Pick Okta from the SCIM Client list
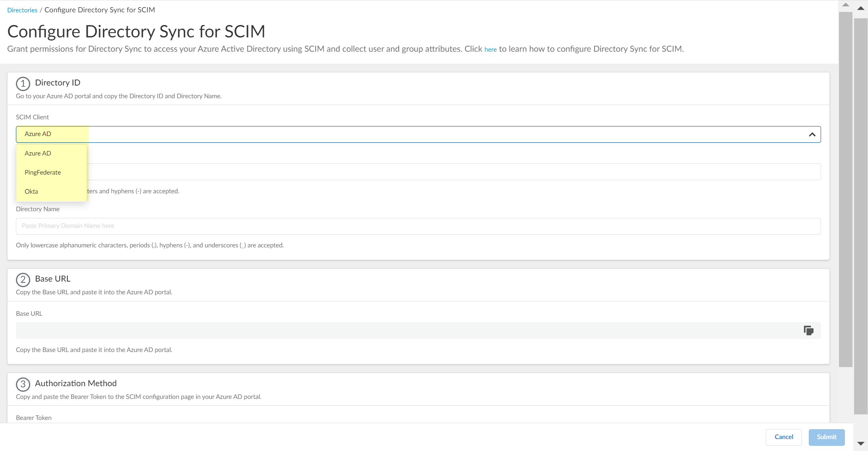 [x=31, y=192]
